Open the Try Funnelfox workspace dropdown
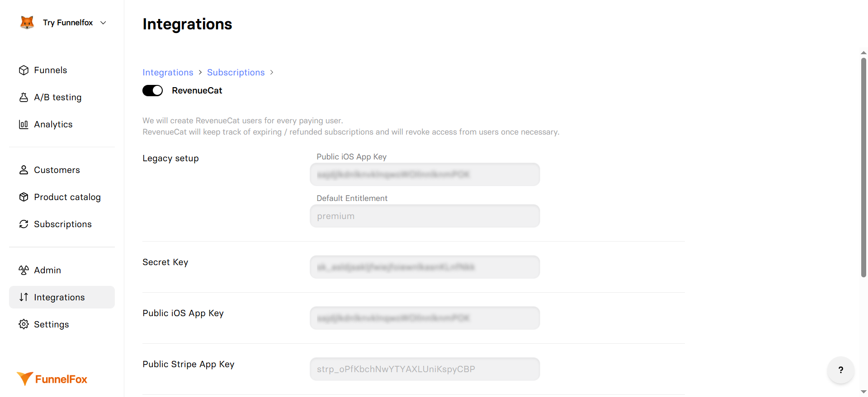The image size is (868, 397). pos(63,23)
